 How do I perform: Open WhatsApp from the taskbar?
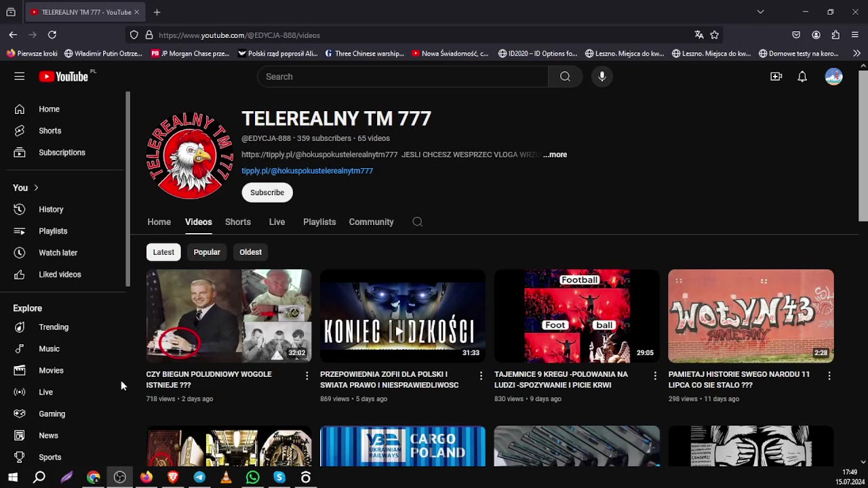tap(252, 477)
